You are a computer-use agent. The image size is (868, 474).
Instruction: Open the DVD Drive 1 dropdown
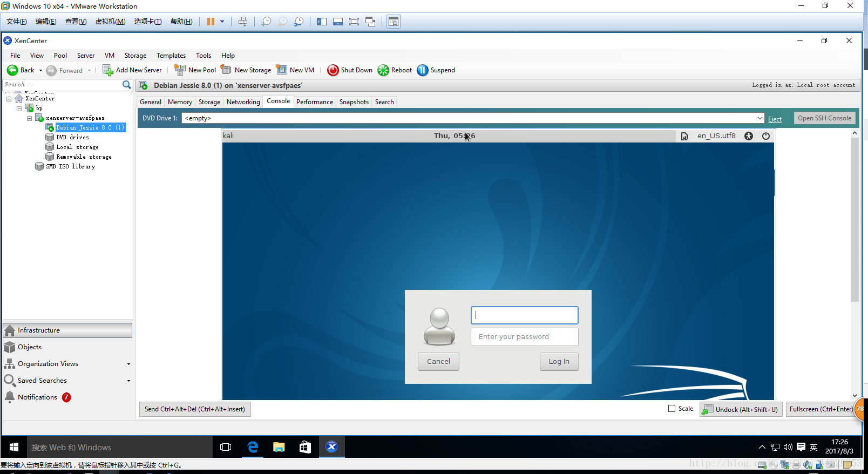[760, 118]
